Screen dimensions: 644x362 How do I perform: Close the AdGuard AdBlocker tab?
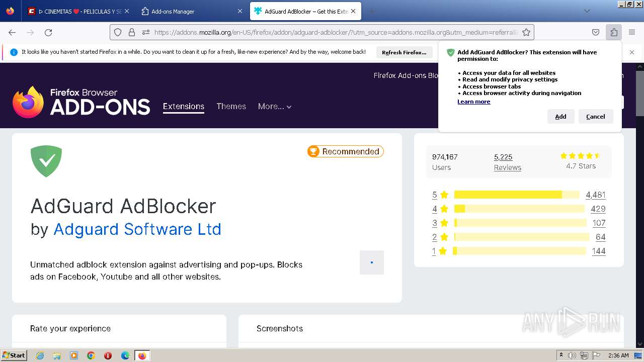coord(353,11)
